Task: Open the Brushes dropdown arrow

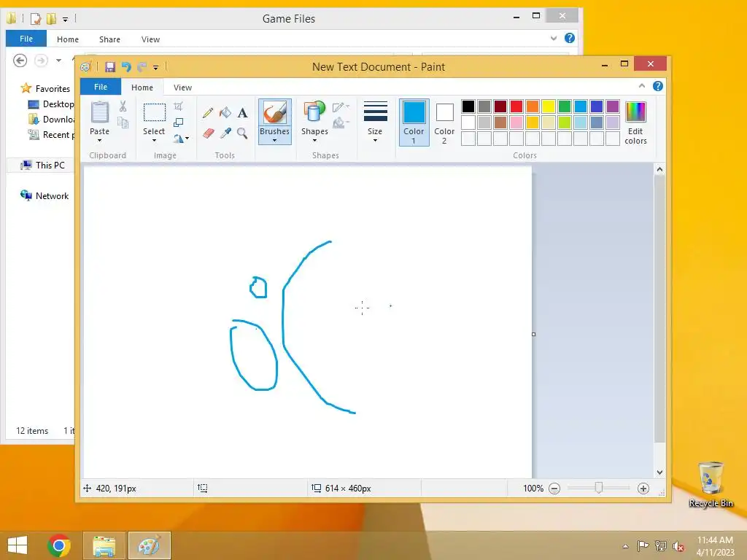Action: 274,140
